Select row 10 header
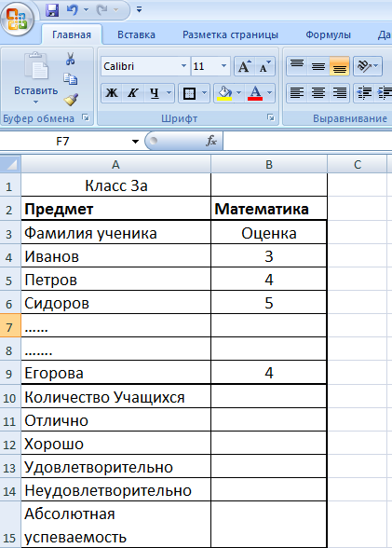 coord(10,397)
